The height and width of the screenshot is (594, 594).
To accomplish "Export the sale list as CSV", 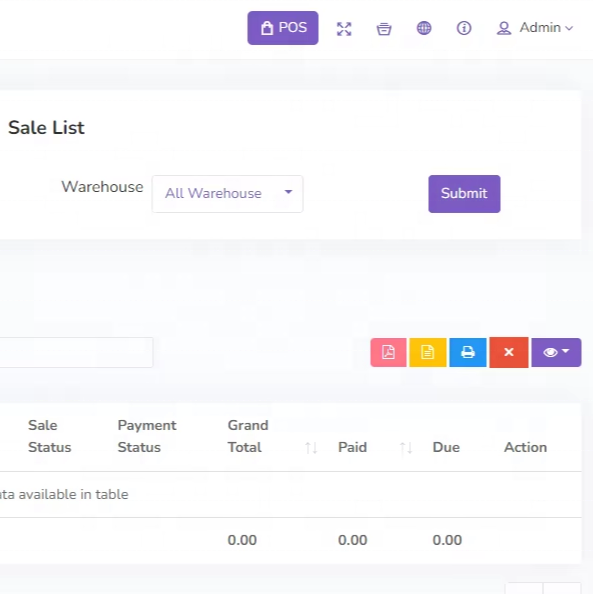I will point(428,352).
